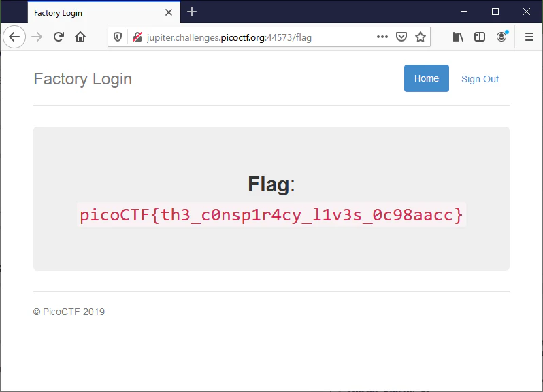Open the Firefox hamburger menu
The width and height of the screenshot is (543, 392).
pyautogui.click(x=529, y=37)
